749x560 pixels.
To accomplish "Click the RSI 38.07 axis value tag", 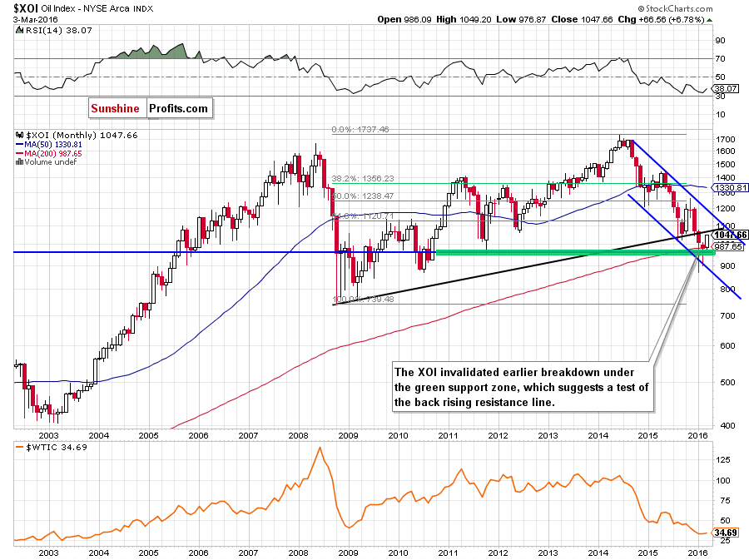I will pos(725,89).
